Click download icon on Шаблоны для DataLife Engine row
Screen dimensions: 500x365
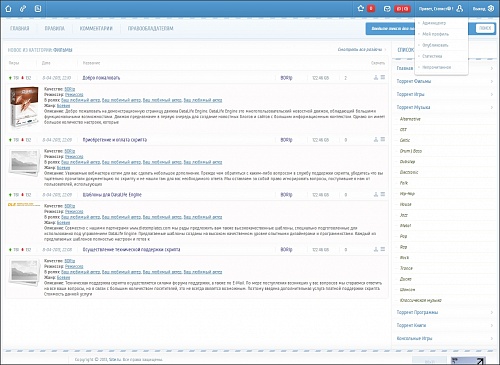(x=376, y=194)
